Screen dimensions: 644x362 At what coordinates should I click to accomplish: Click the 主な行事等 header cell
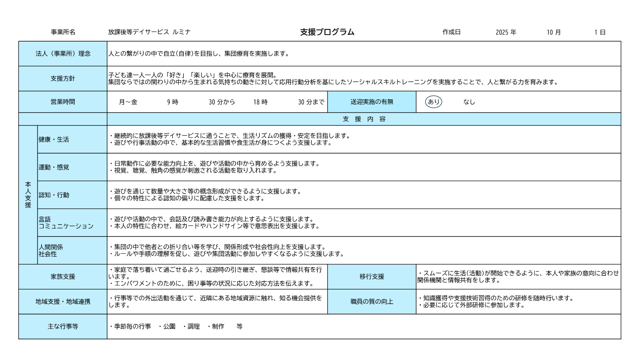tap(63, 327)
